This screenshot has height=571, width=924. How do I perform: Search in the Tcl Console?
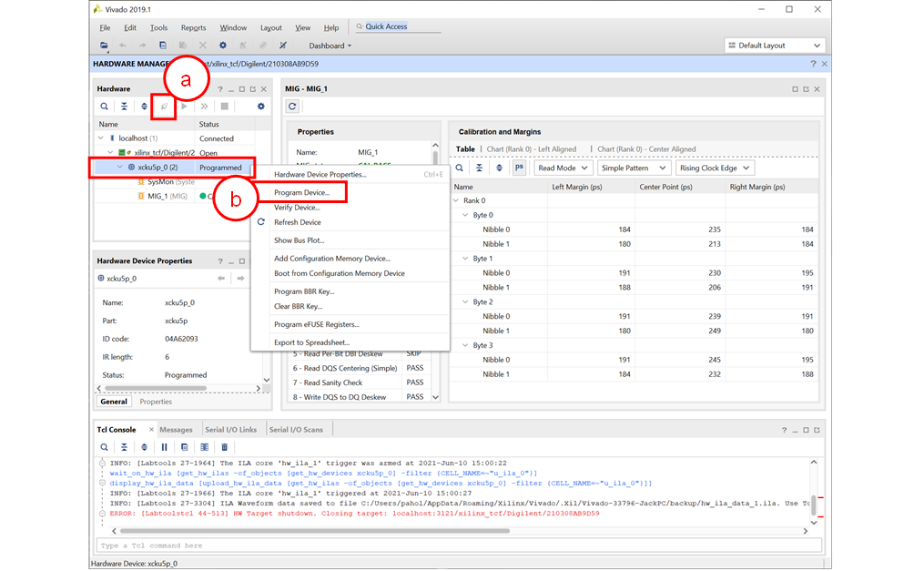105,447
